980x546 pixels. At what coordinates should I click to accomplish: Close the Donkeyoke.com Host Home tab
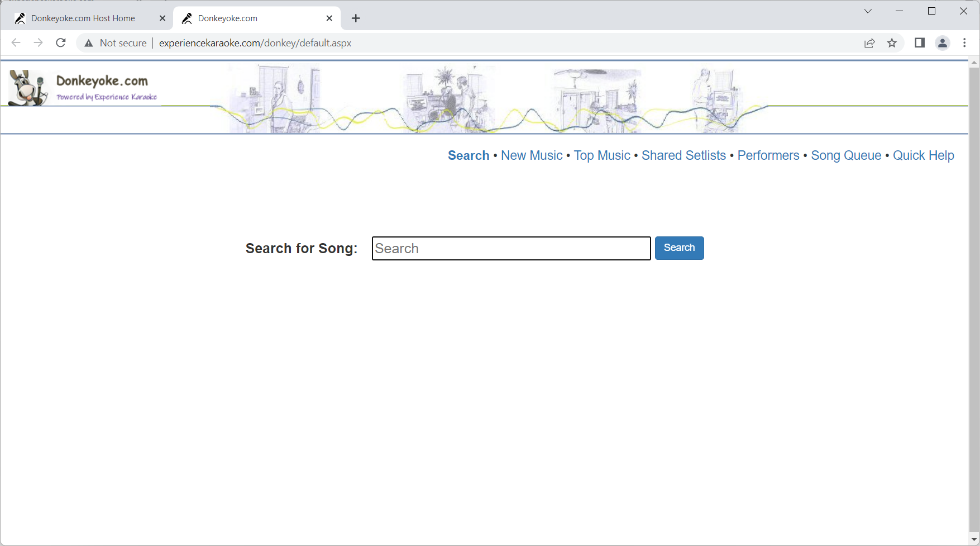pyautogui.click(x=162, y=18)
